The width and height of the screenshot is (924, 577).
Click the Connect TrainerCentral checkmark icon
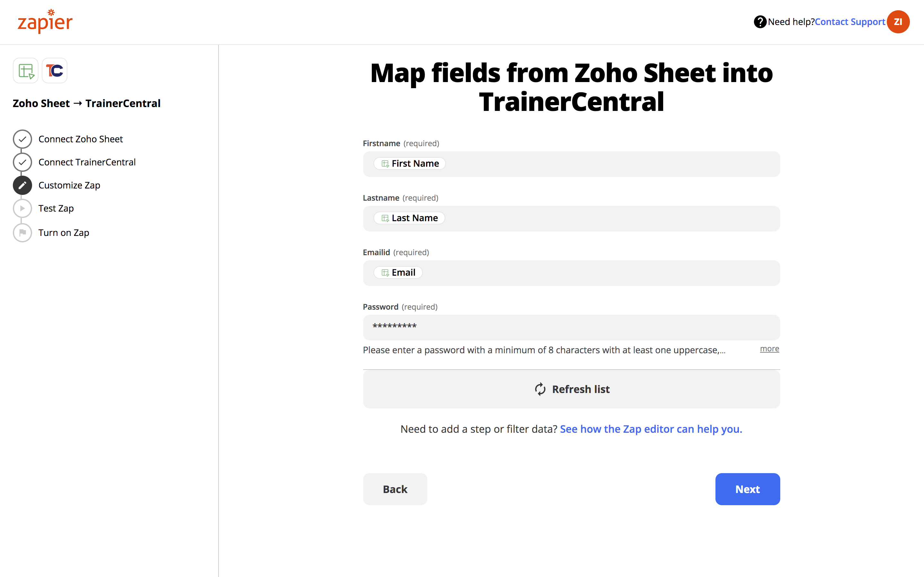[22, 163]
